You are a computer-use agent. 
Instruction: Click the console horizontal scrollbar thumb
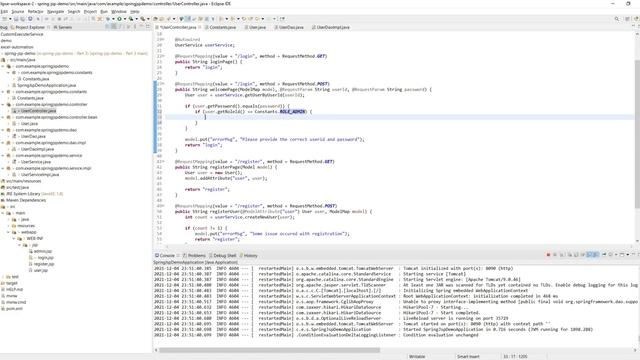(x=269, y=350)
